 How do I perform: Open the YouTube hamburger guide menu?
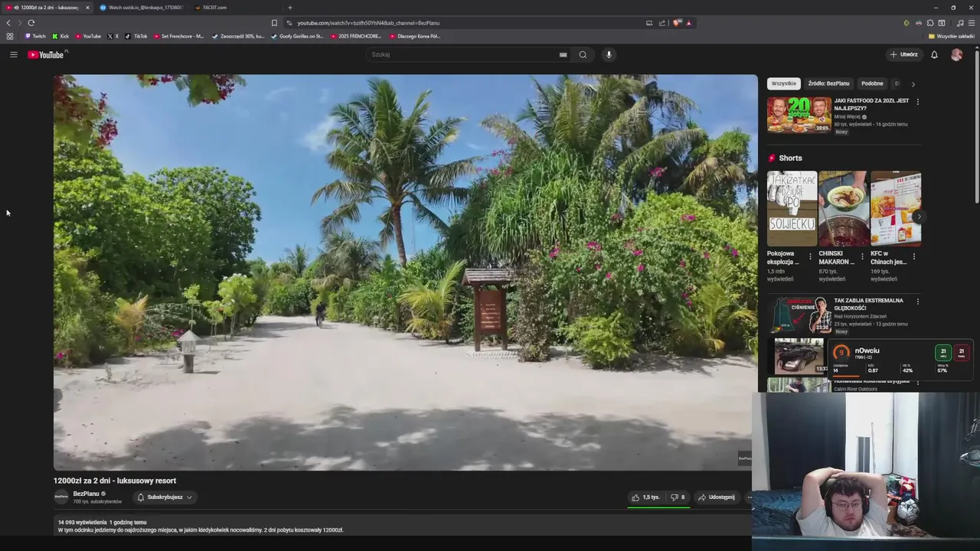click(x=13, y=54)
